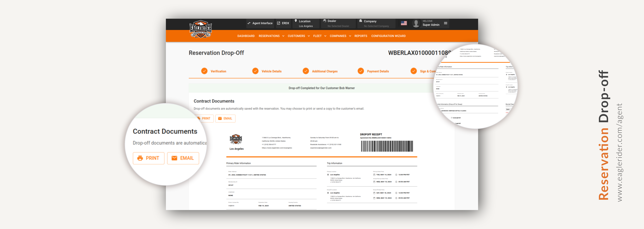Click the Verification step check icon
This screenshot has height=229, width=644.
[204, 71]
